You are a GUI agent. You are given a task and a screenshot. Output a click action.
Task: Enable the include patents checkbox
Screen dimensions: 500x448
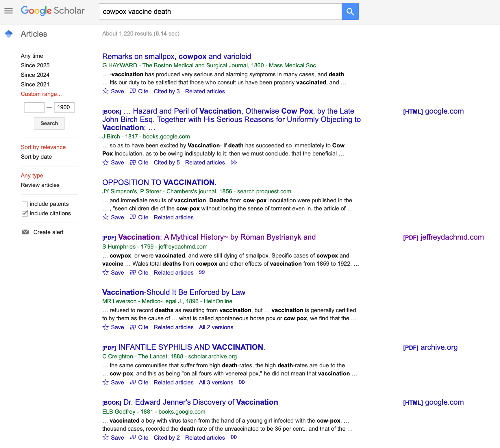(x=25, y=204)
